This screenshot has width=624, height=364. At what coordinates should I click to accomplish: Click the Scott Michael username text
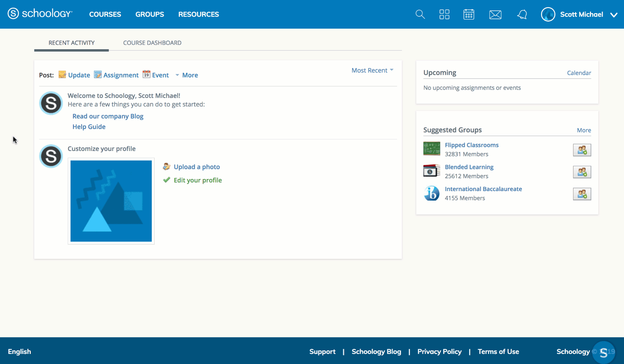click(x=582, y=14)
